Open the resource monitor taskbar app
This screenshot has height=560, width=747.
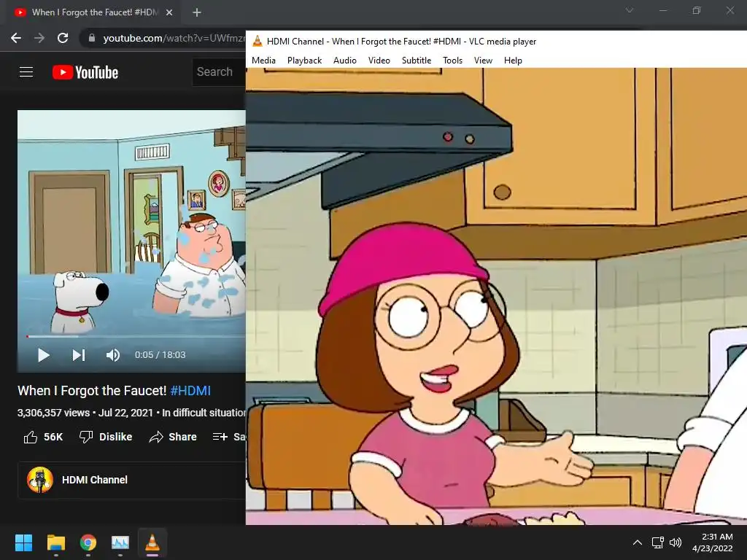tap(120, 542)
